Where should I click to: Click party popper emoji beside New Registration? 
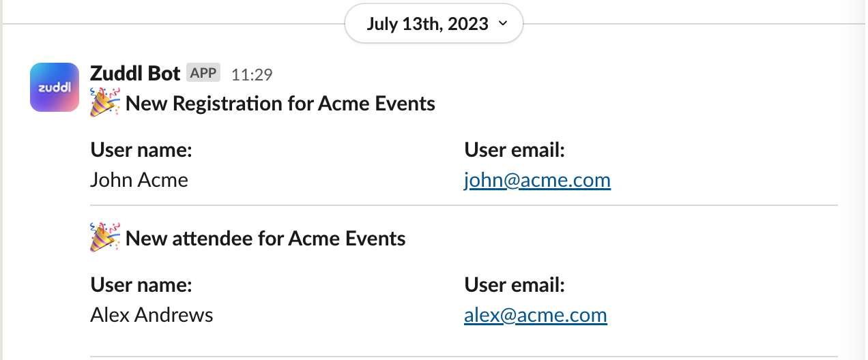click(105, 103)
